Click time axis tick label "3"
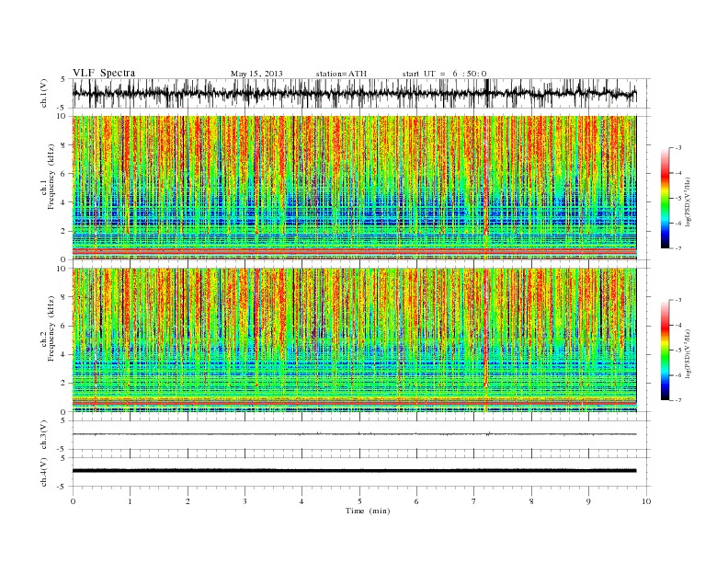The image size is (728, 563). pos(245,501)
